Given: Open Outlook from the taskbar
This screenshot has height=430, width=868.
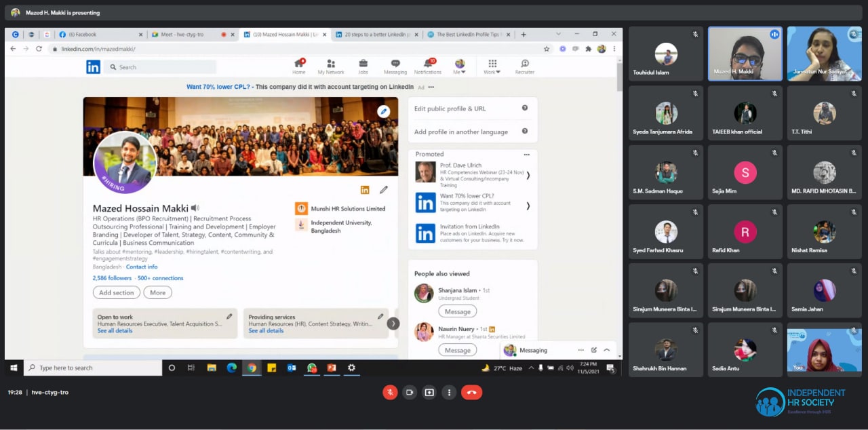Looking at the screenshot, I should coord(292,368).
